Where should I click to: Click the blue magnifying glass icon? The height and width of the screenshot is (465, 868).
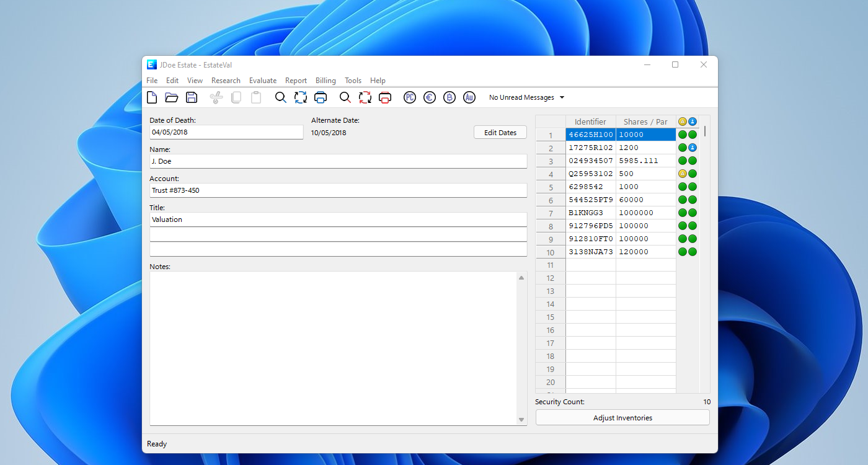[x=281, y=97]
